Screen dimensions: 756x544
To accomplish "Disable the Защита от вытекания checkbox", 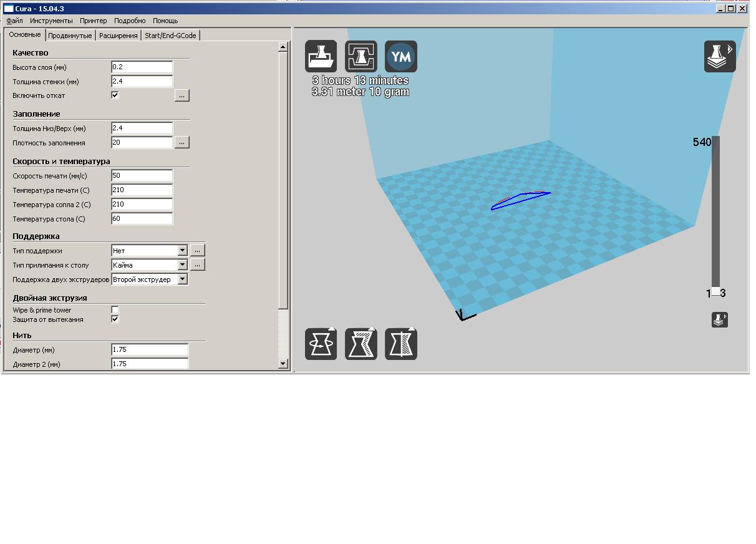I will [115, 319].
